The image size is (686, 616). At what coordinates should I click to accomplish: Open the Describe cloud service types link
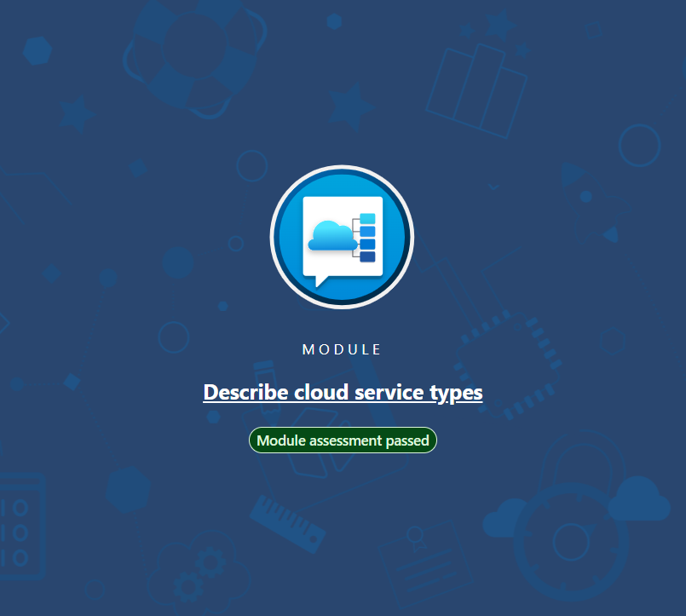343,392
